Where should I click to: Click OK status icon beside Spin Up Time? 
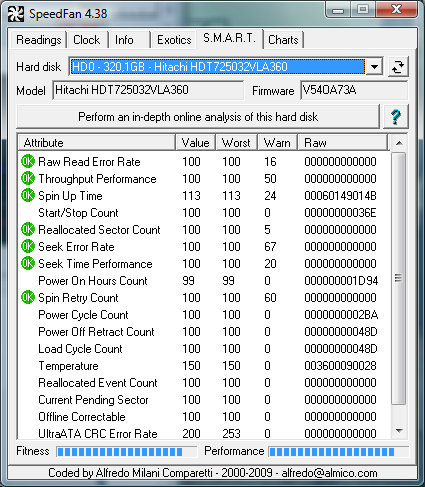pos(28,196)
